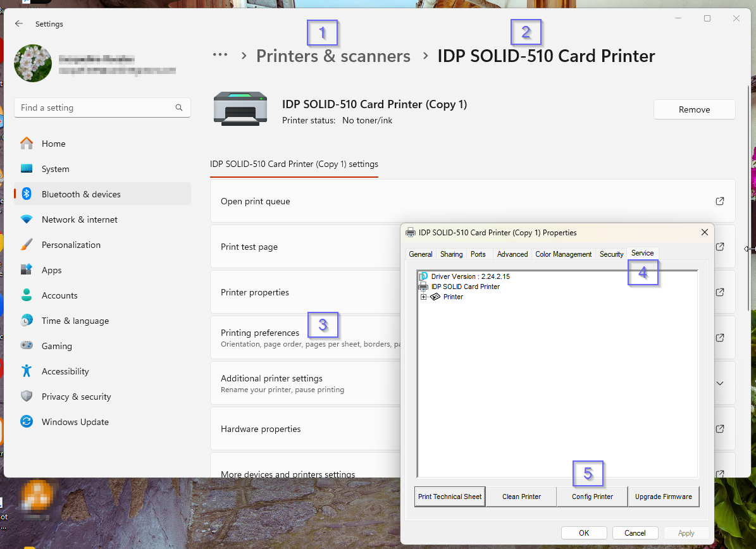Click the Driver Version icon in the tree

(x=423, y=276)
